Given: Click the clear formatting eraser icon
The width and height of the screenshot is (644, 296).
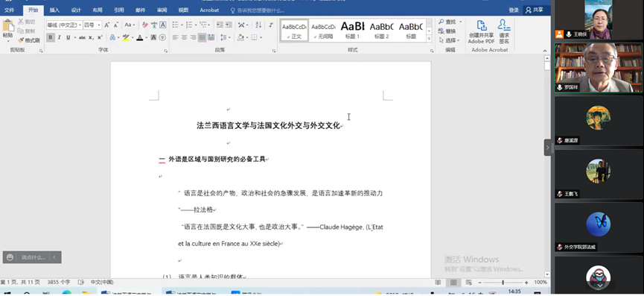Looking at the screenshot, I should pos(145,25).
